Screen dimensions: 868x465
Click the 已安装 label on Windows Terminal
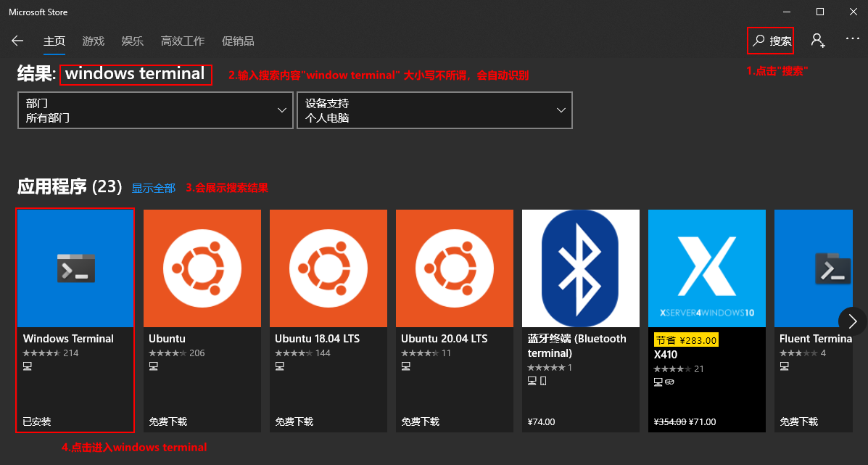[36, 421]
